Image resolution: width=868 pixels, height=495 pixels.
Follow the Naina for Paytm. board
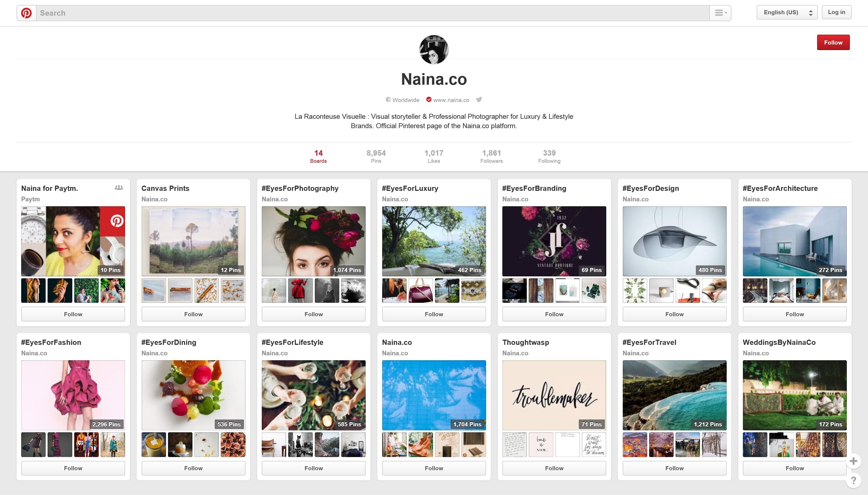(73, 314)
